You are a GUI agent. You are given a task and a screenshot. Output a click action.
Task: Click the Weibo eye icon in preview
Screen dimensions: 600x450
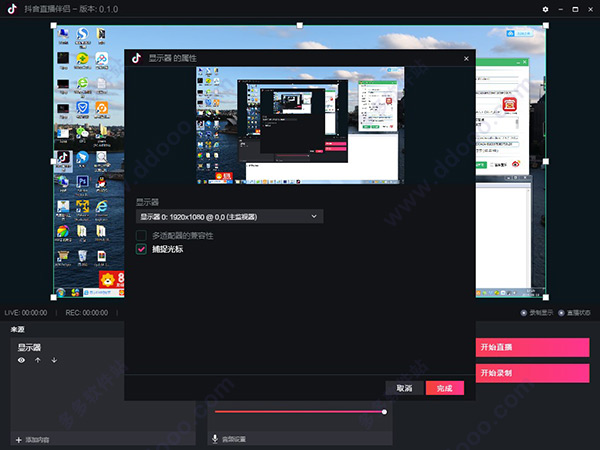pos(516,164)
